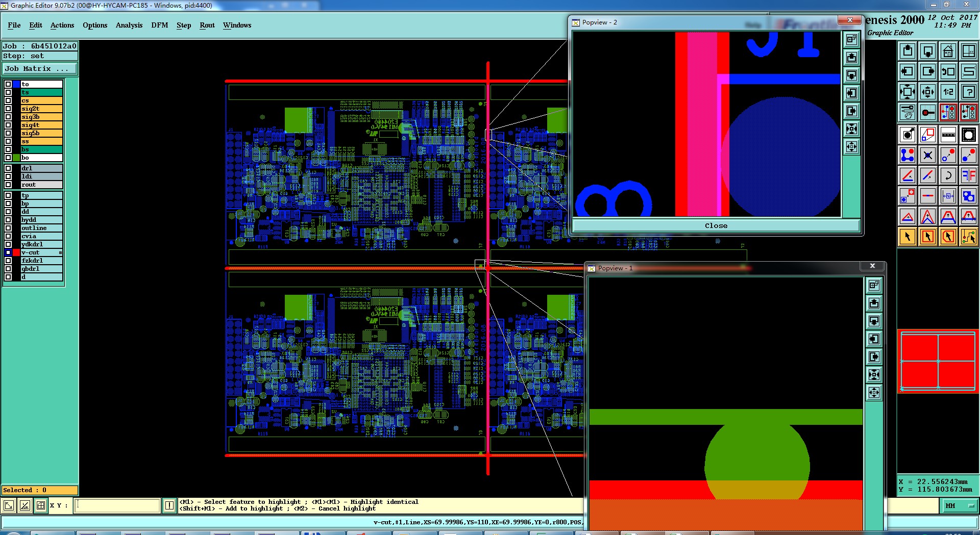Toggle the checkbox for layer v-cut

coord(8,252)
